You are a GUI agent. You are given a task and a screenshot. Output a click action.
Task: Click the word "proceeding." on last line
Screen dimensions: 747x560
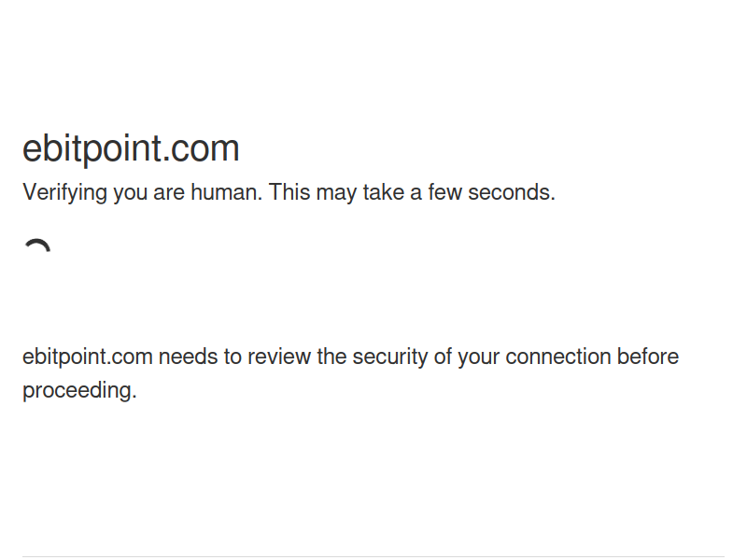pyautogui.click(x=79, y=391)
